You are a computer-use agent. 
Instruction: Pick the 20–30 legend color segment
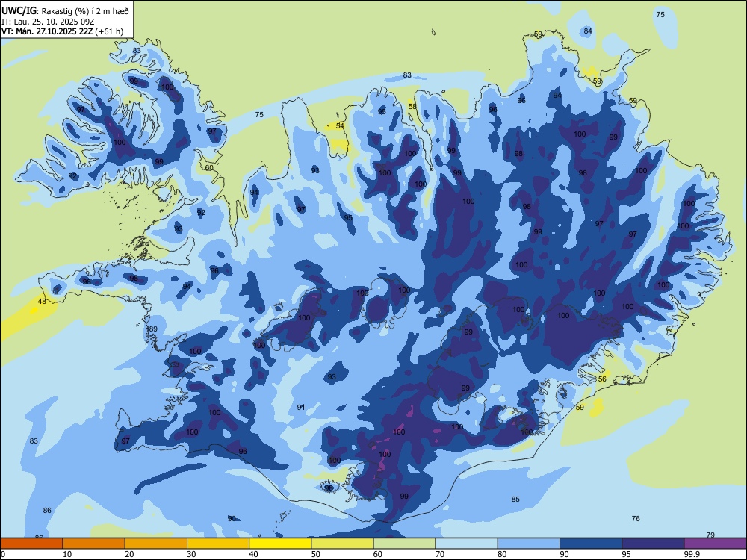tap(156, 544)
